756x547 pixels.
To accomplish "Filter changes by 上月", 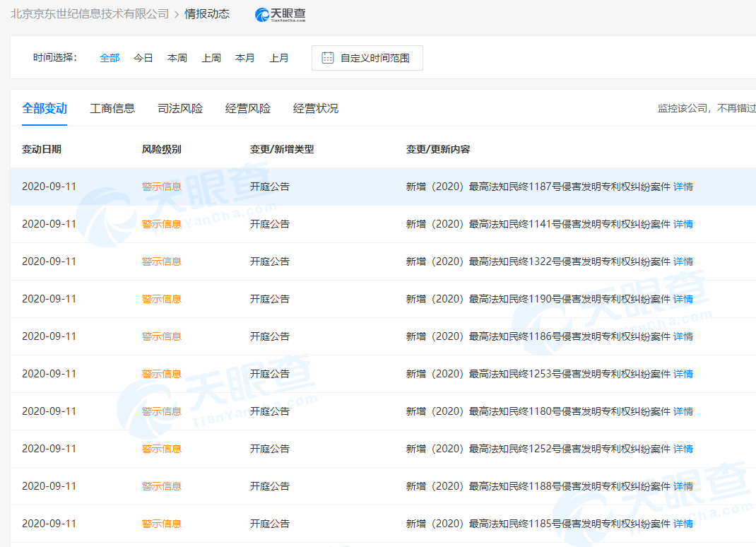I will [278, 58].
